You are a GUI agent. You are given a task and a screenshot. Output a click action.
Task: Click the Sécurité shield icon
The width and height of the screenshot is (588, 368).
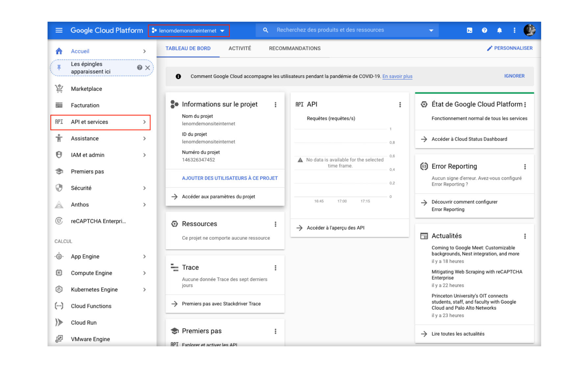coord(59,188)
